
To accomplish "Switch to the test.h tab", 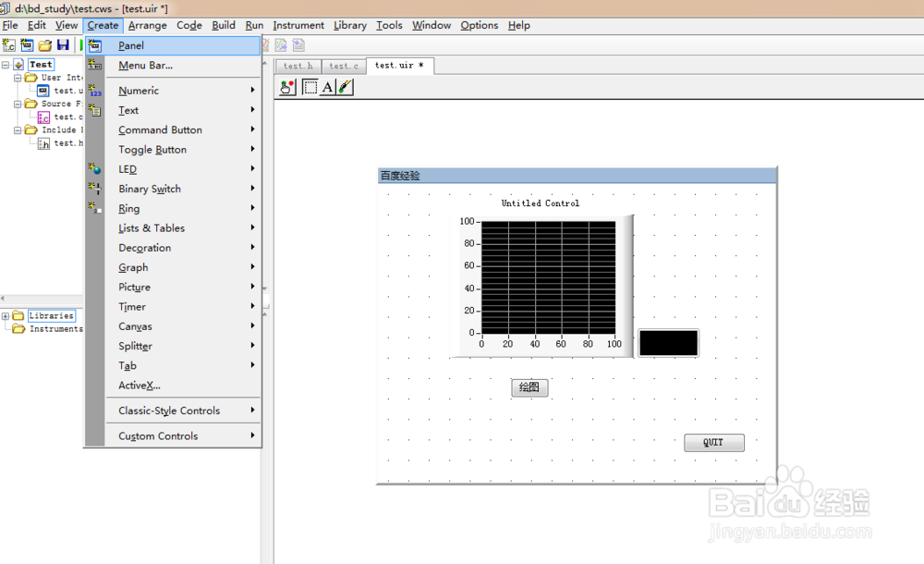I will point(298,66).
